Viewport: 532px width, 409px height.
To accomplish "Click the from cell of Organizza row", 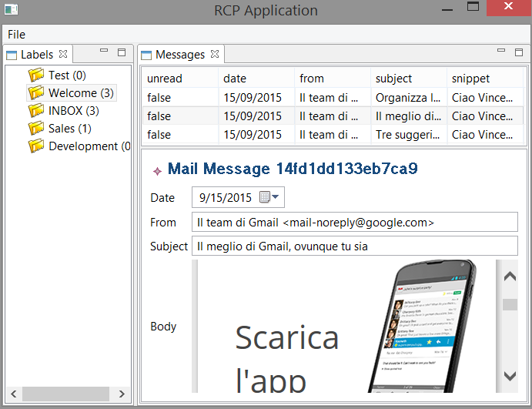I will click(333, 98).
